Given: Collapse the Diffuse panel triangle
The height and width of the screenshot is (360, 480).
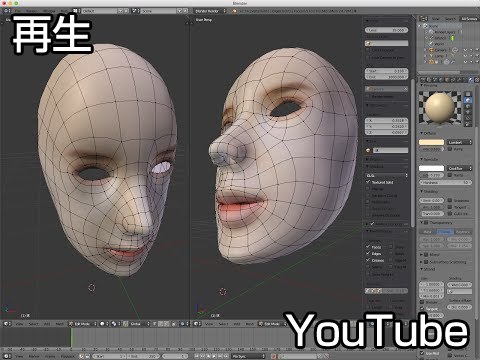Looking at the screenshot, I should [422, 133].
